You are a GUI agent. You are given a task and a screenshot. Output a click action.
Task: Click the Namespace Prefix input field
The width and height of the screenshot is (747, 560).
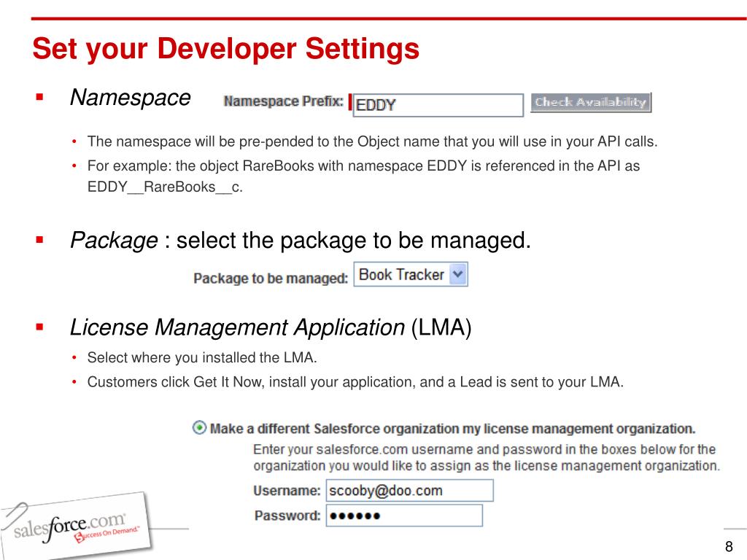(438, 105)
